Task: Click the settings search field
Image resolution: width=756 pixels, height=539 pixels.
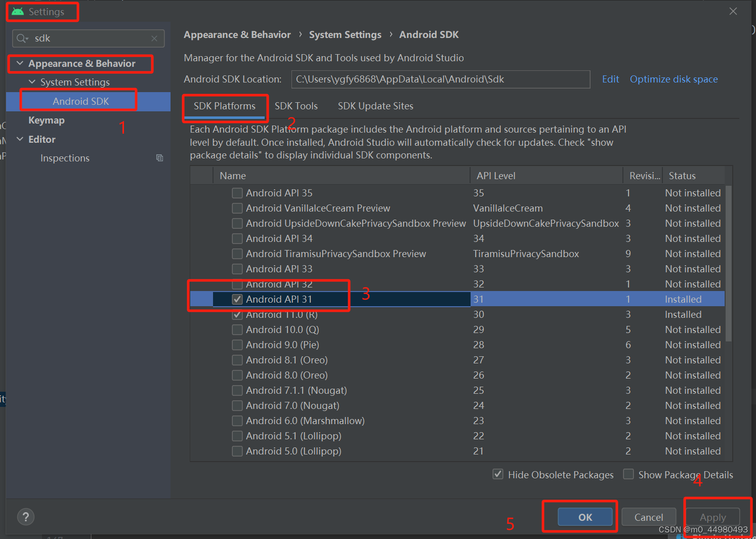Action: click(x=89, y=38)
